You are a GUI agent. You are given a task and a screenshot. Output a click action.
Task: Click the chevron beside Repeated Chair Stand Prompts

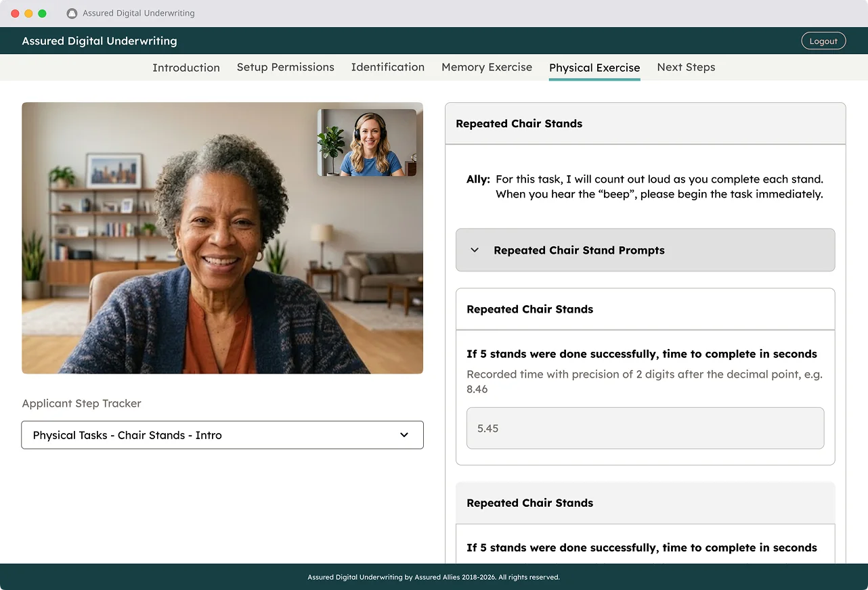[475, 250]
